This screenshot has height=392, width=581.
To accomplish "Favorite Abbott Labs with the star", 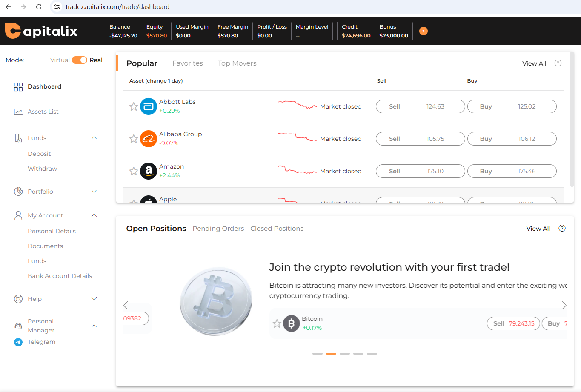I will (134, 106).
